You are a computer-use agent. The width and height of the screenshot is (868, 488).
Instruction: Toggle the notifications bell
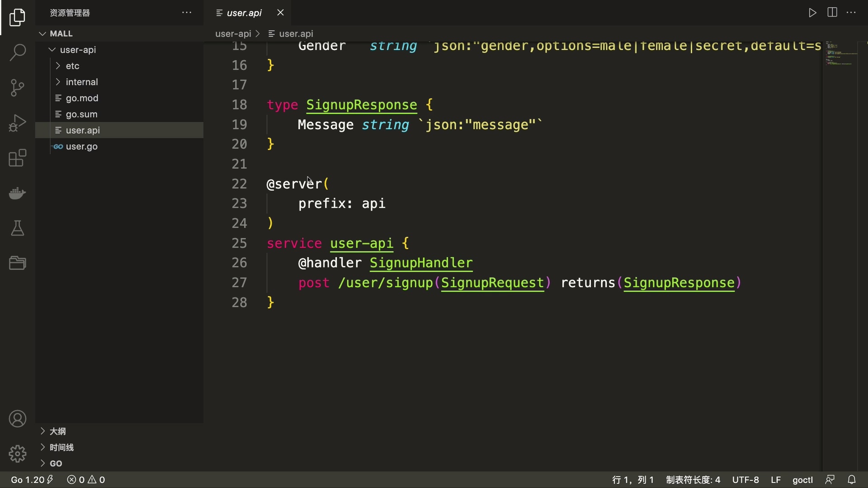[852, 480]
